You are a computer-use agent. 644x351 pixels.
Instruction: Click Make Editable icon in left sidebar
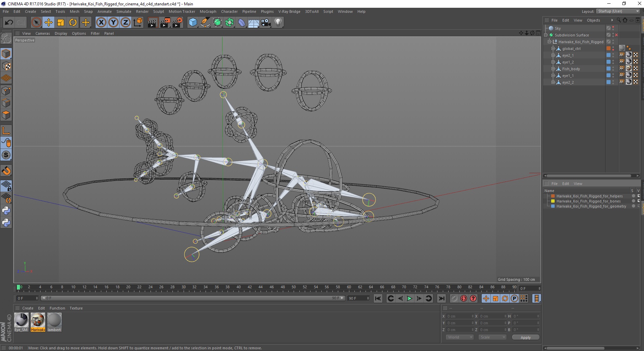6,38
